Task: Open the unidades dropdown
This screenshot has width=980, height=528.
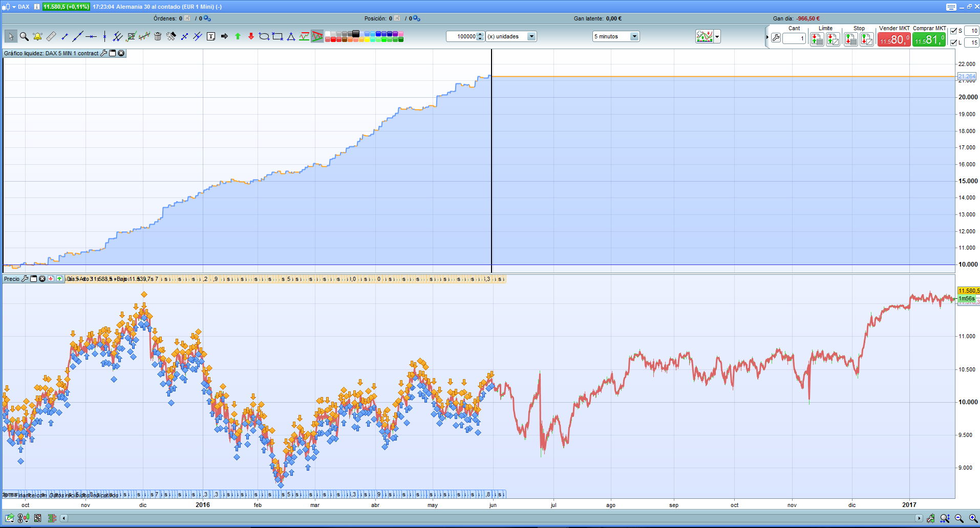Action: click(531, 36)
